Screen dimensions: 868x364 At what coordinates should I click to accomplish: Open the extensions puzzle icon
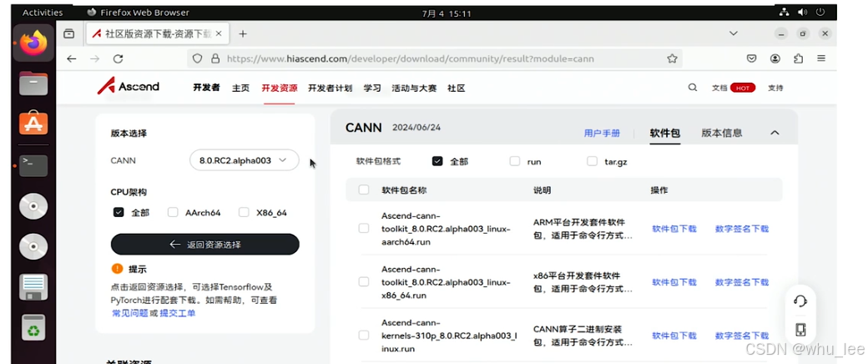pyautogui.click(x=798, y=58)
